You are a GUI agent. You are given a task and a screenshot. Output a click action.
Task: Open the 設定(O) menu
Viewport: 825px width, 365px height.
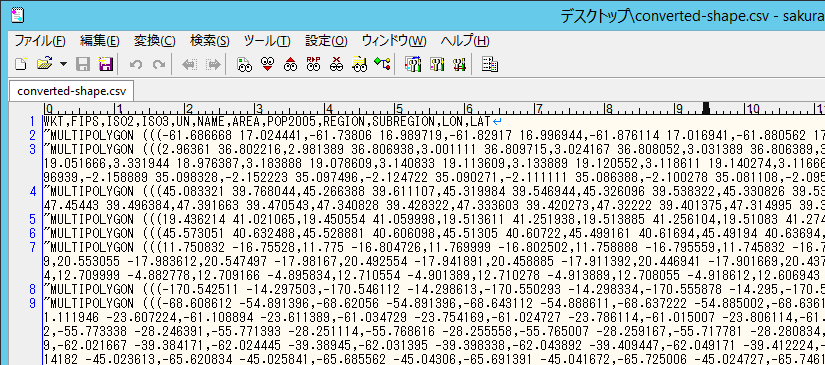click(326, 41)
